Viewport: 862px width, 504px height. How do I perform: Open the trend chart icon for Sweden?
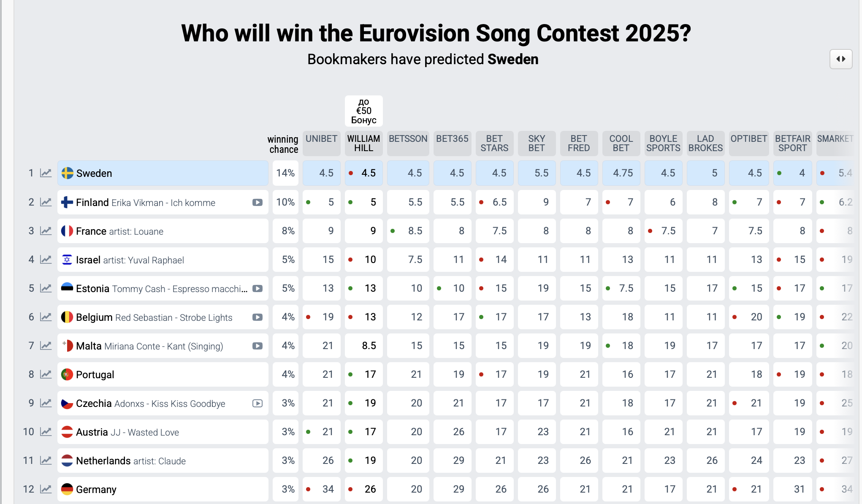point(46,173)
